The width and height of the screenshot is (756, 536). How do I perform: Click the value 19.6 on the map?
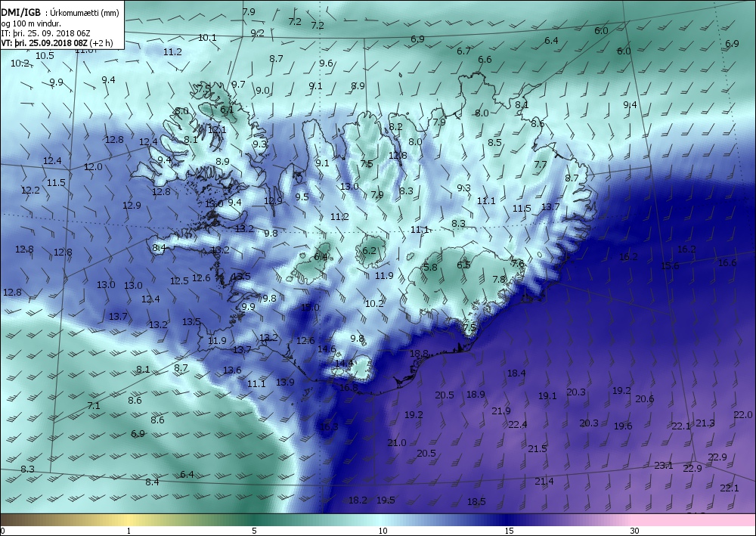[623, 426]
